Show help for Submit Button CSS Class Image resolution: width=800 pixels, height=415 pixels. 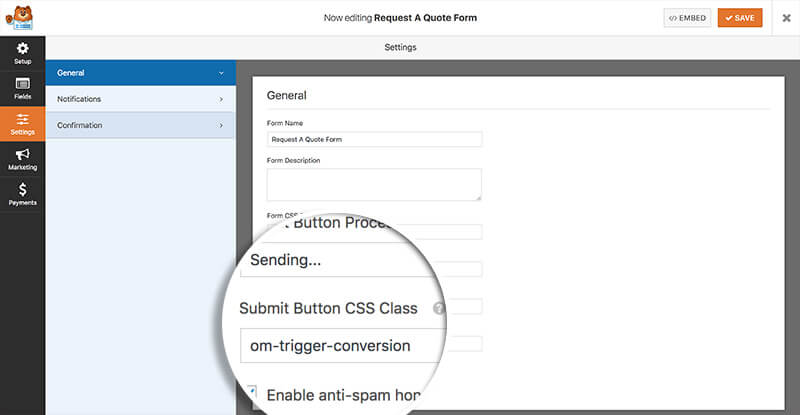click(x=438, y=308)
